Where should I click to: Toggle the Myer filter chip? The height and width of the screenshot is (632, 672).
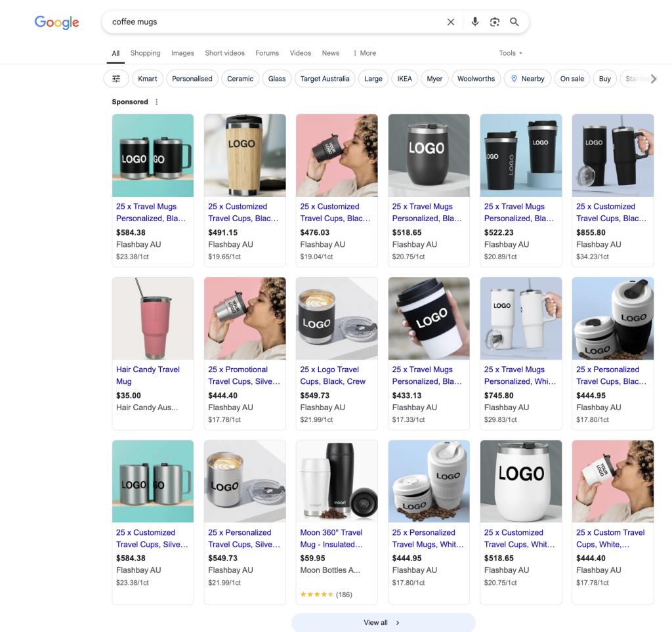click(434, 79)
